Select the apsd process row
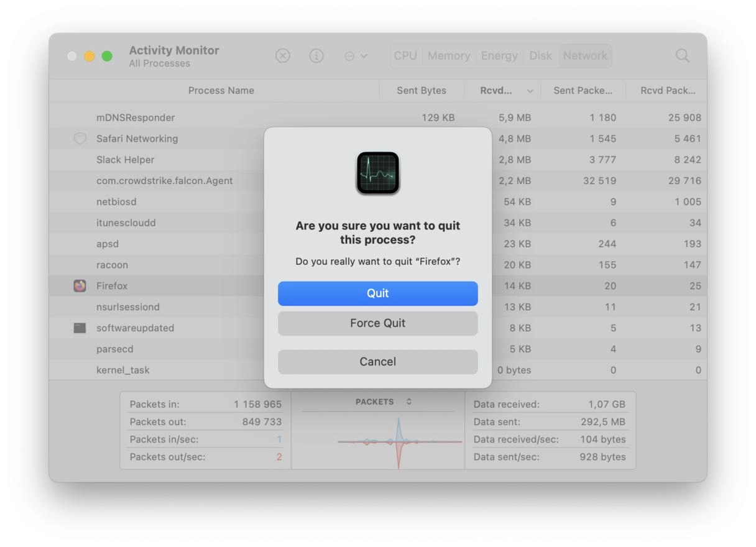 378,244
